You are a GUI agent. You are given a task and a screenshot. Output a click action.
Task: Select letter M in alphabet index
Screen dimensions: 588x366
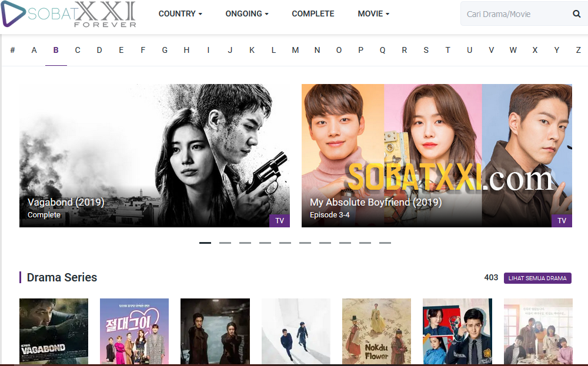(295, 50)
